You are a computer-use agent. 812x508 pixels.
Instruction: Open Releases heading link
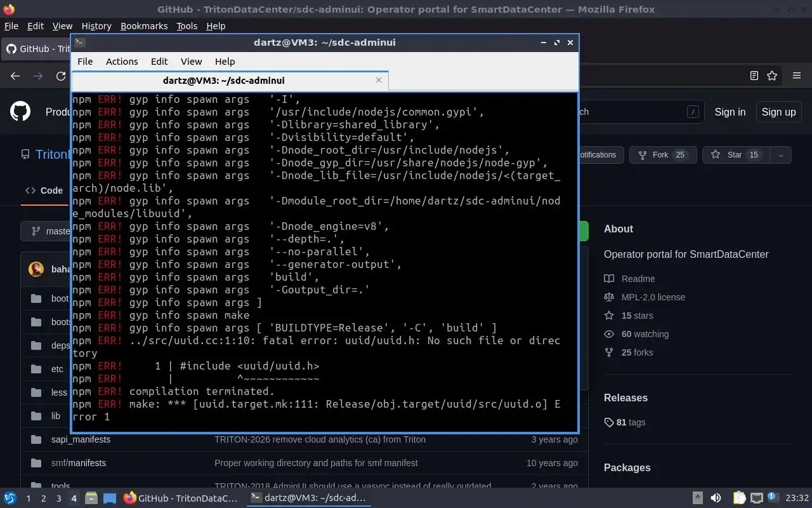625,398
